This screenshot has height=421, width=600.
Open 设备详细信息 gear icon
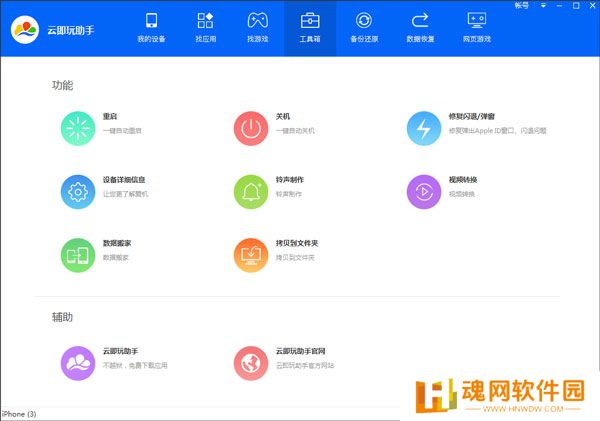click(x=78, y=192)
